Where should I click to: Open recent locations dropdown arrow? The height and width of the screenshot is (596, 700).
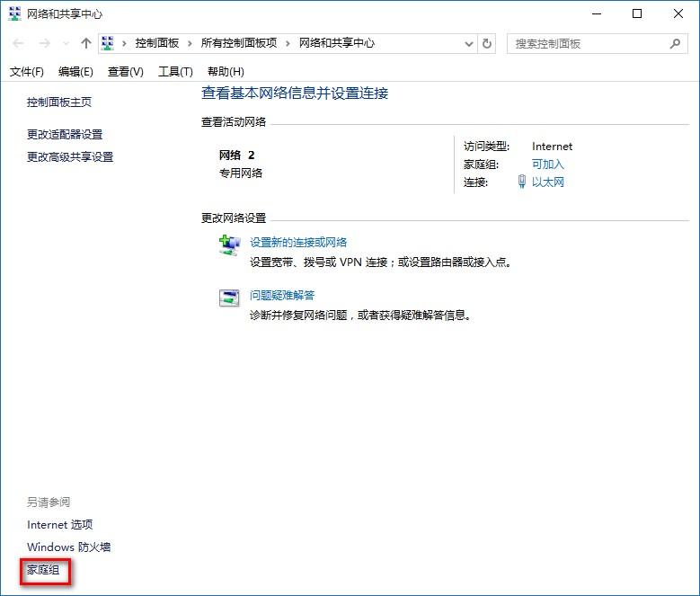pyautogui.click(x=66, y=44)
